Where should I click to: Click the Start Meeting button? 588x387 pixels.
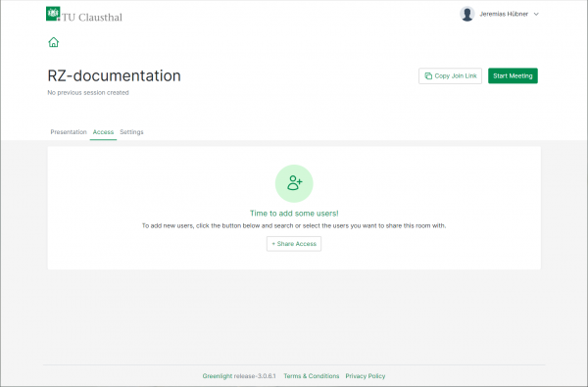tap(513, 75)
